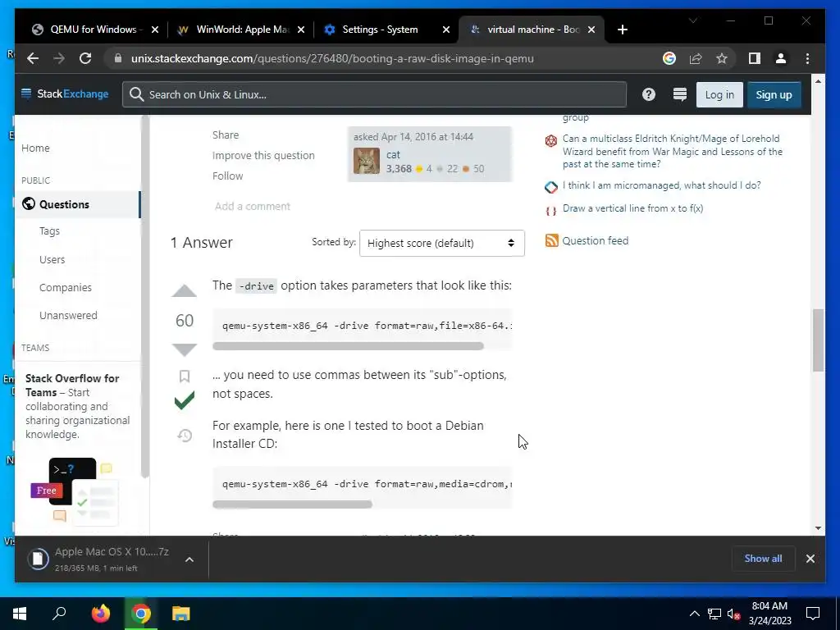Open Companies in the left sidebar

tap(66, 287)
